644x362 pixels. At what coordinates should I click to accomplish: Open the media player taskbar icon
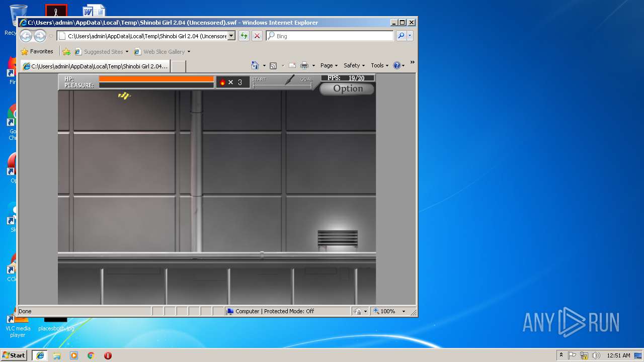click(x=74, y=355)
